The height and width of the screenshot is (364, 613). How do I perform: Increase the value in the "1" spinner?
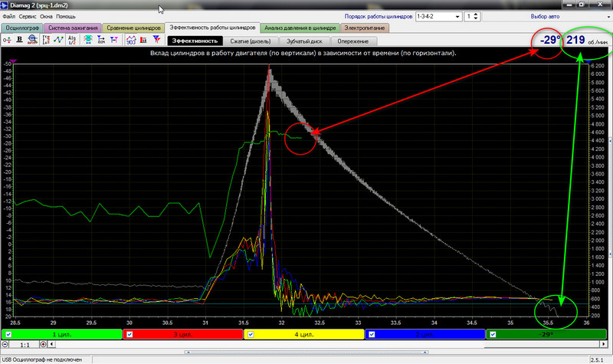(x=476, y=15)
